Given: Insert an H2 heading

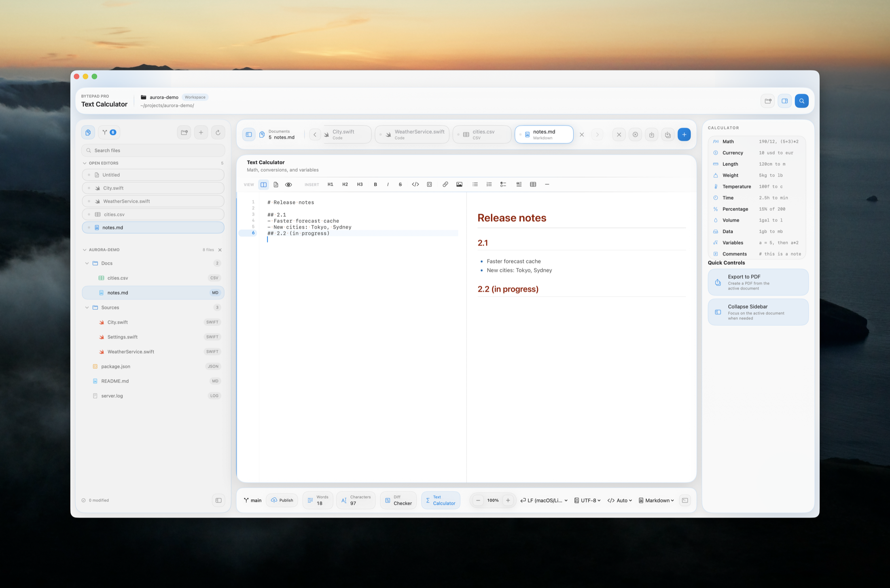Looking at the screenshot, I should point(345,184).
